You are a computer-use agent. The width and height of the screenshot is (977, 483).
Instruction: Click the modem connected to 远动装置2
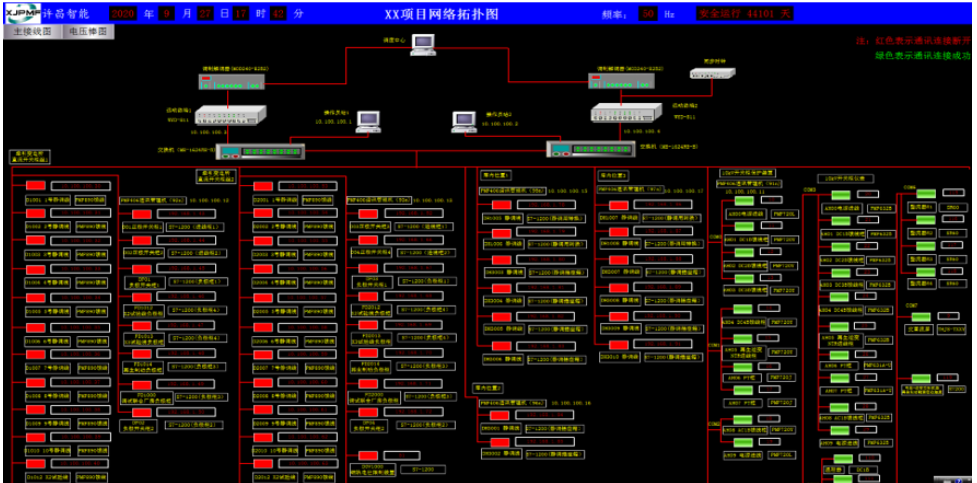tap(621, 80)
